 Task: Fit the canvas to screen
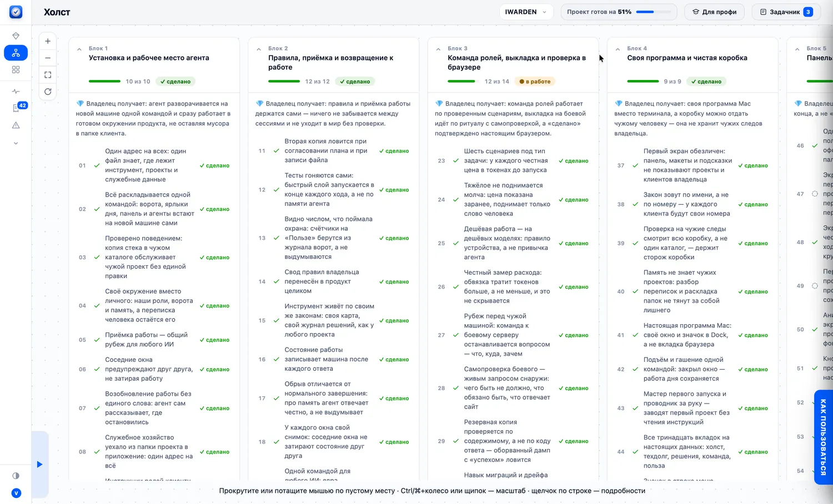pos(48,75)
